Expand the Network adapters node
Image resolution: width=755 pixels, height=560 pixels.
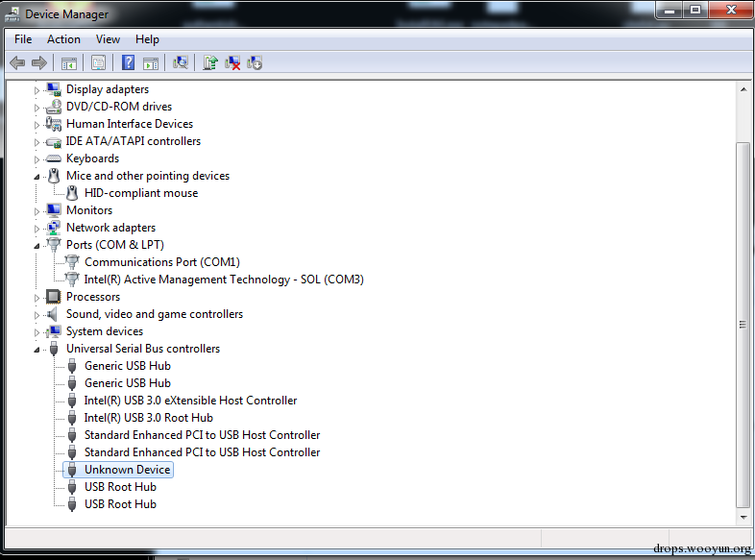[x=37, y=229]
